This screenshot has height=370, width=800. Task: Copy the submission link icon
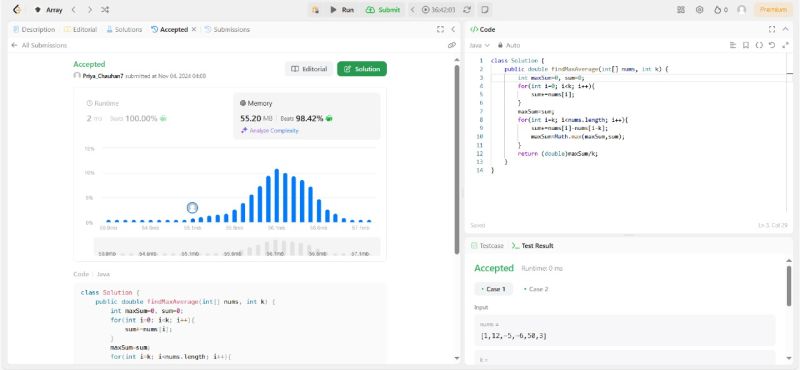pyautogui.click(x=452, y=45)
